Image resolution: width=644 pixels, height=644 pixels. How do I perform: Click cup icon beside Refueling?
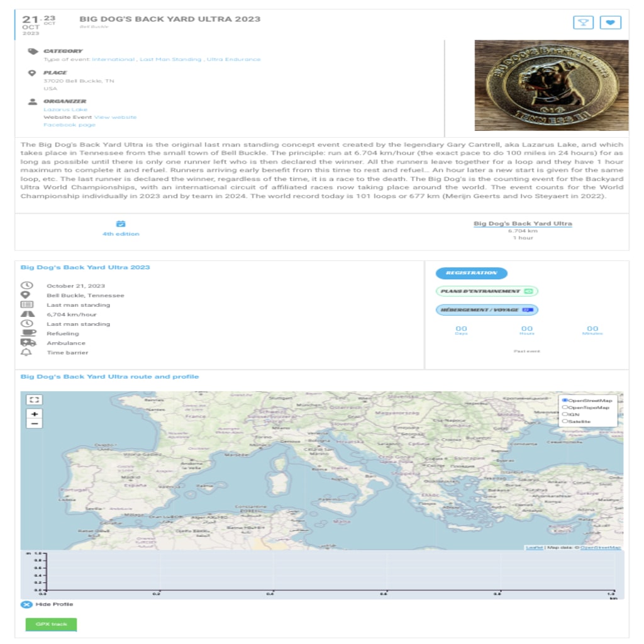tap(28, 333)
